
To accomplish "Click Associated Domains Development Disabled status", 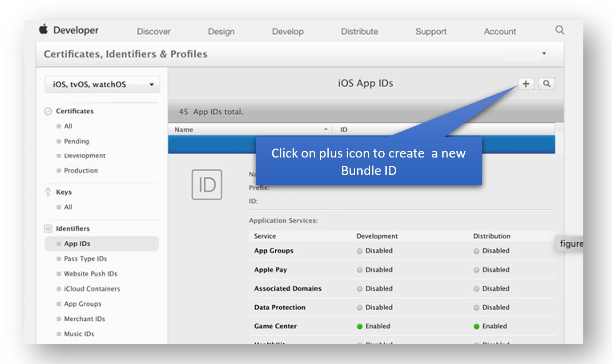I will click(374, 288).
